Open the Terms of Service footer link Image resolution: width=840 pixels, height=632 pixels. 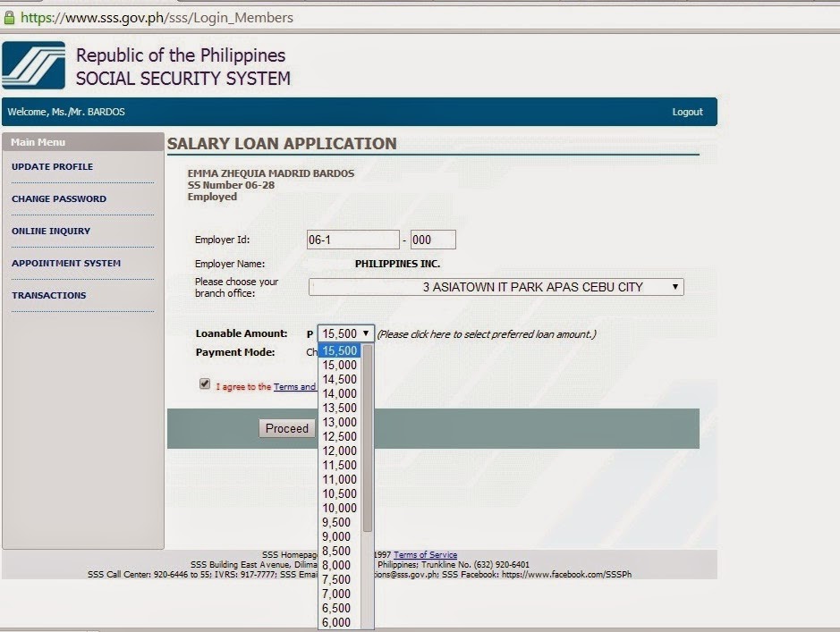[x=425, y=555]
